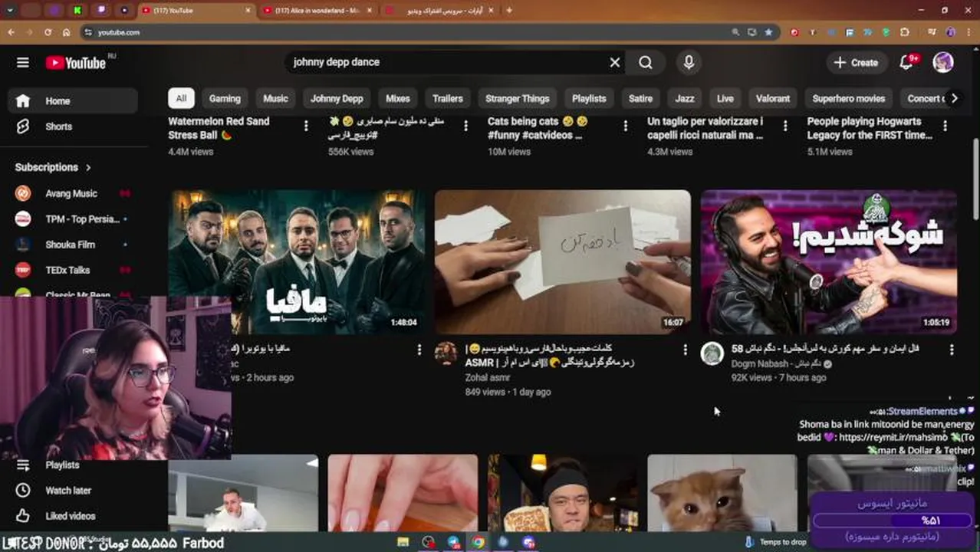Open the notifications bell
Screen dimensions: 980x552
[x=906, y=62]
